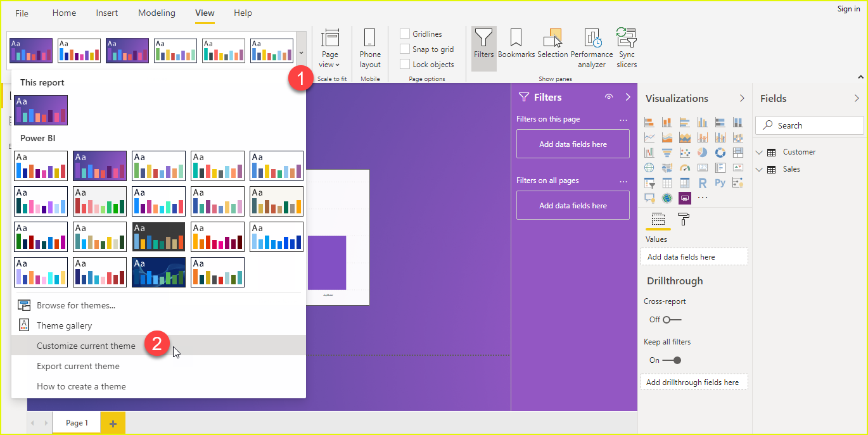Screen dimensions: 868x435
Task: Choose the treemap visualization
Action: pyautogui.click(x=738, y=152)
